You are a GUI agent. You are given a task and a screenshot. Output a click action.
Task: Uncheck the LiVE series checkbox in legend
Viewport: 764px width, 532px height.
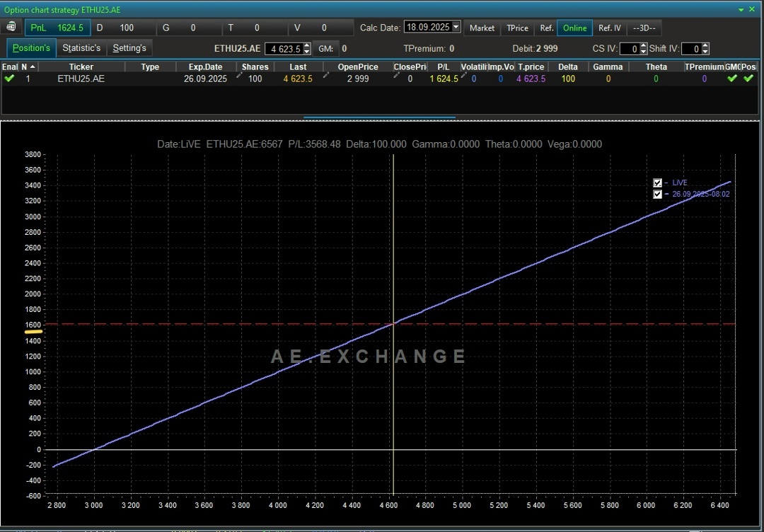pyautogui.click(x=657, y=183)
